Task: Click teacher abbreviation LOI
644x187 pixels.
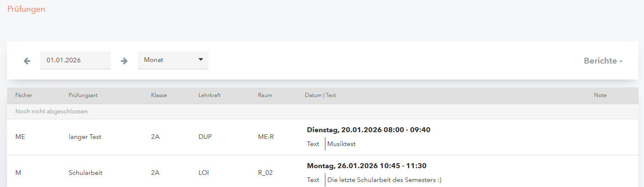Action: tap(204, 173)
